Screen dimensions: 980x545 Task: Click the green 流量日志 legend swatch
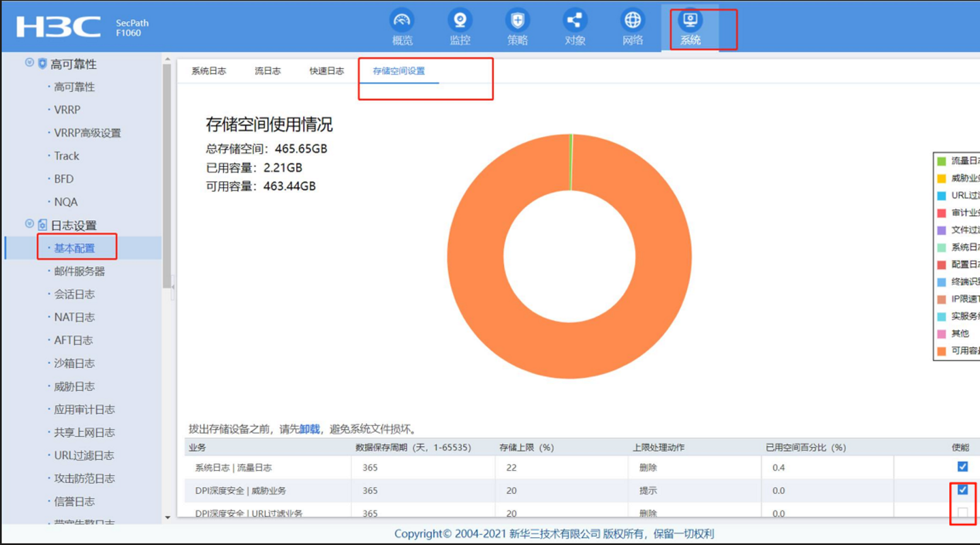941,161
